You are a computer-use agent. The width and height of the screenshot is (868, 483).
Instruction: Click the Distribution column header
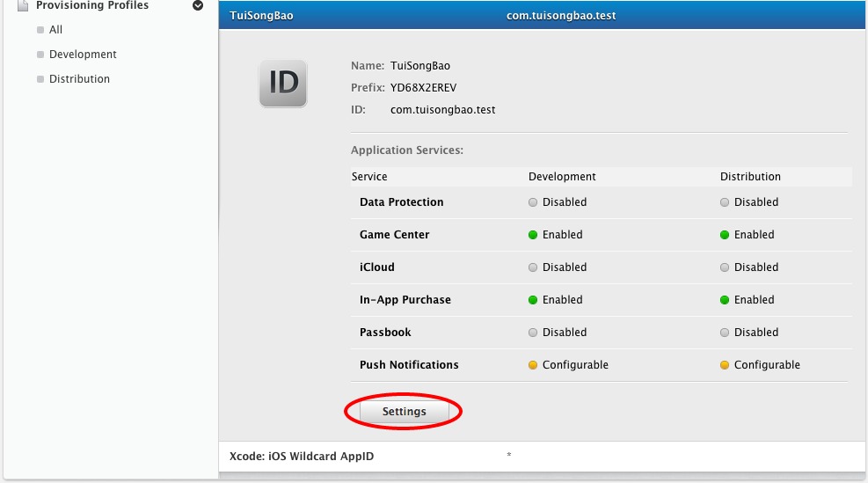(750, 177)
